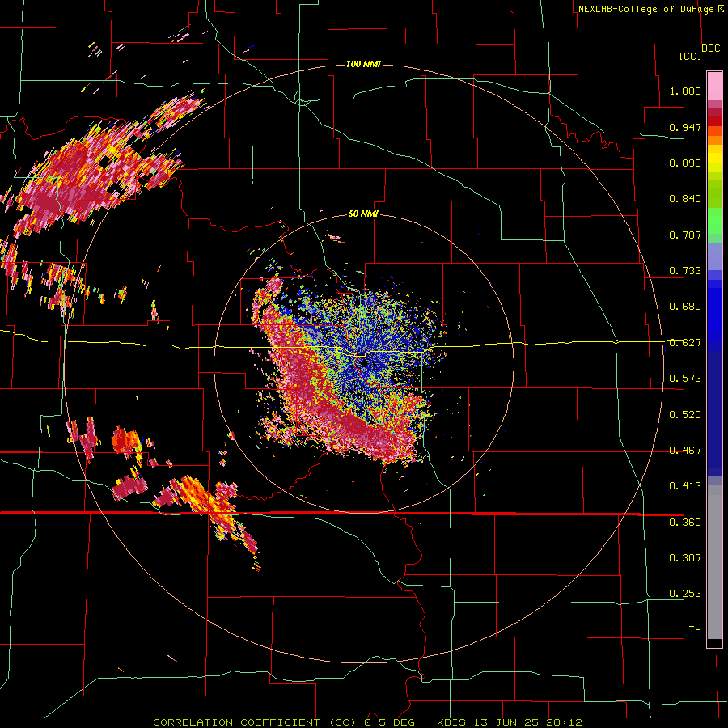Click the 0.947 color scale value

[685, 127]
